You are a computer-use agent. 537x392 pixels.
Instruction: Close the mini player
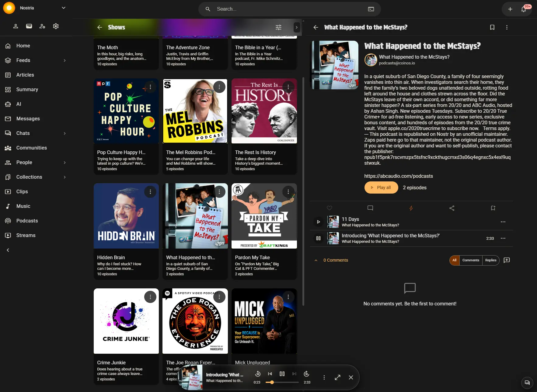351,377
